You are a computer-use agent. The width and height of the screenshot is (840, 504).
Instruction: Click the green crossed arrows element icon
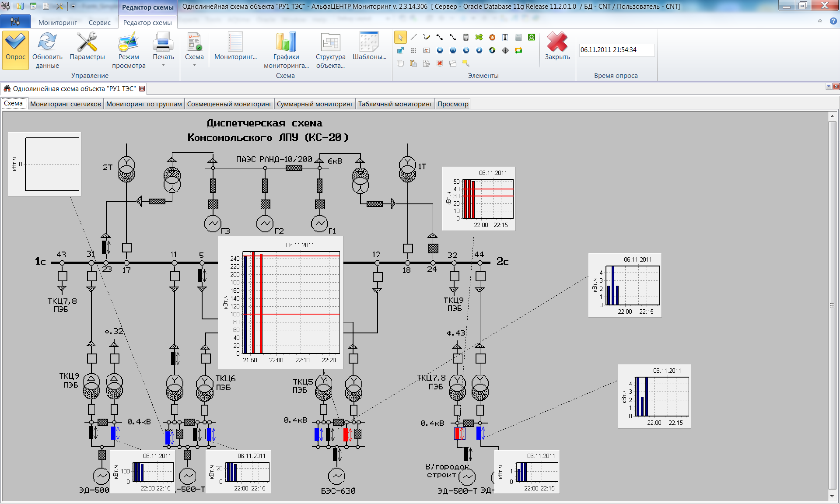coord(479,38)
